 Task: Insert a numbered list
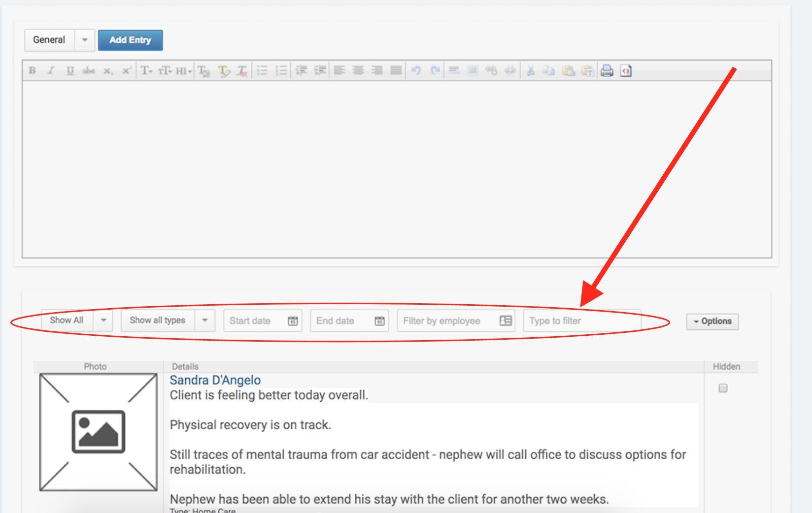tap(281, 70)
